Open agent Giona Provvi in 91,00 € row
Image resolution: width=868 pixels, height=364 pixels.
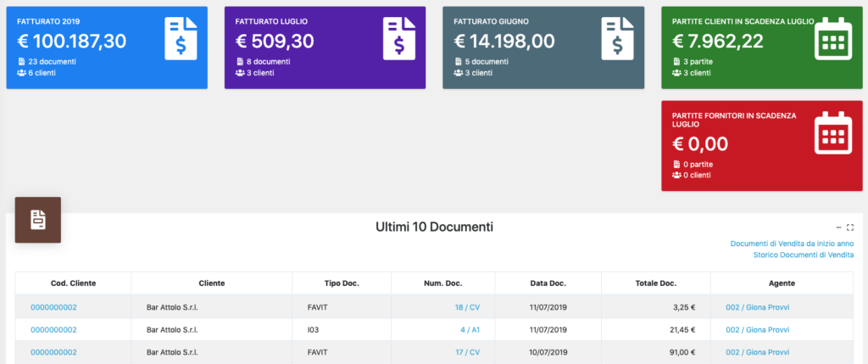[757, 352]
